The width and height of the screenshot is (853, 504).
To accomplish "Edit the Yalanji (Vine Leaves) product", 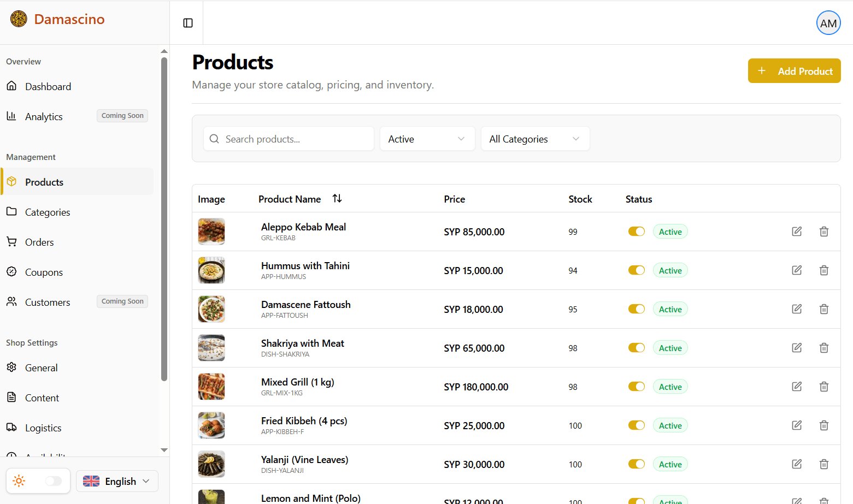I will (x=797, y=464).
